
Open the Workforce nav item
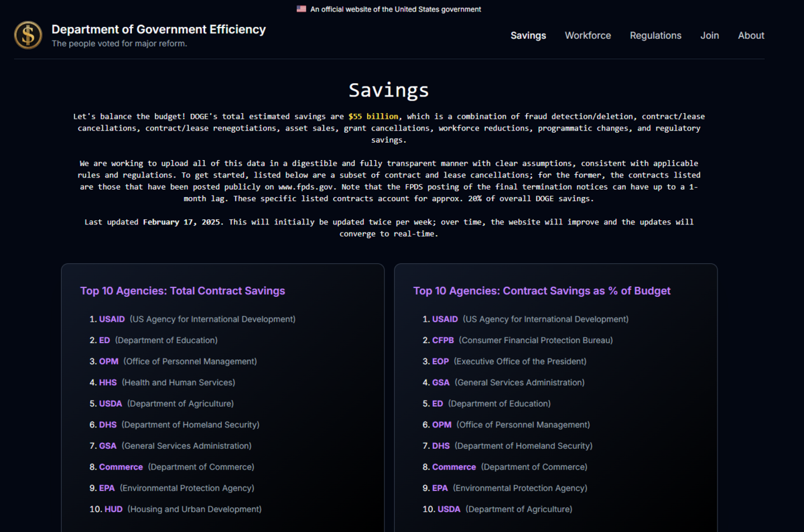click(588, 36)
